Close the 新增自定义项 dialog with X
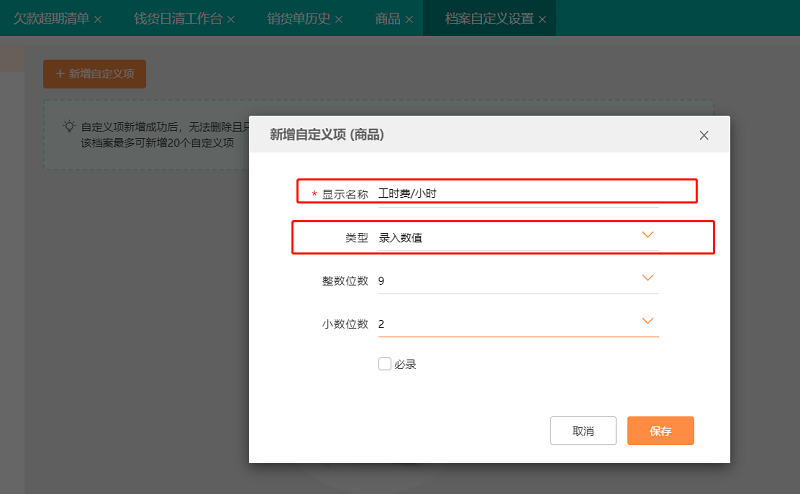 (x=704, y=135)
